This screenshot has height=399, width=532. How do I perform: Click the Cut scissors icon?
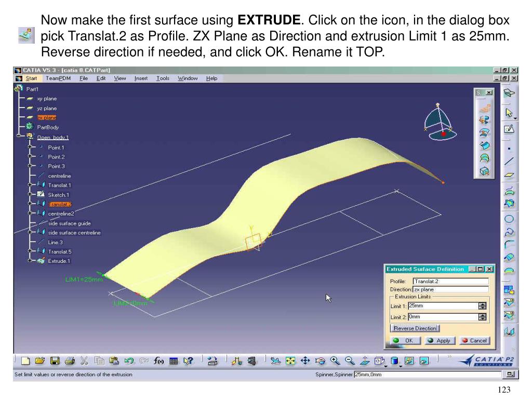[x=84, y=361]
